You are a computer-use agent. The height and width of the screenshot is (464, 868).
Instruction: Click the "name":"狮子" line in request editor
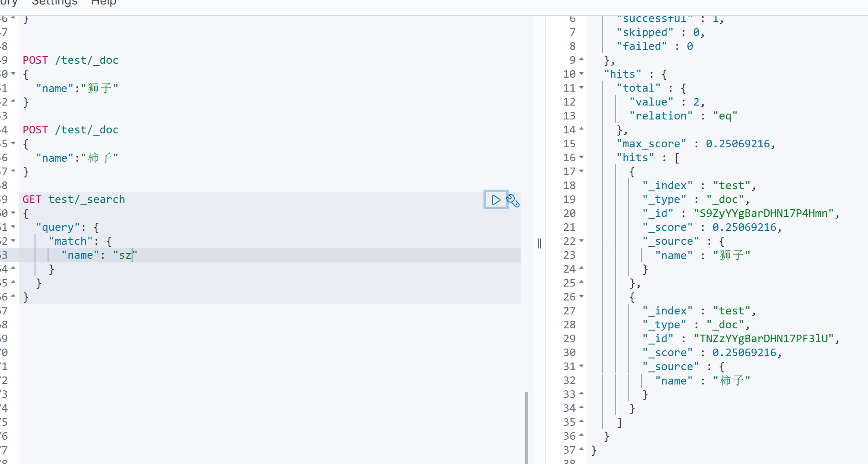click(x=77, y=88)
